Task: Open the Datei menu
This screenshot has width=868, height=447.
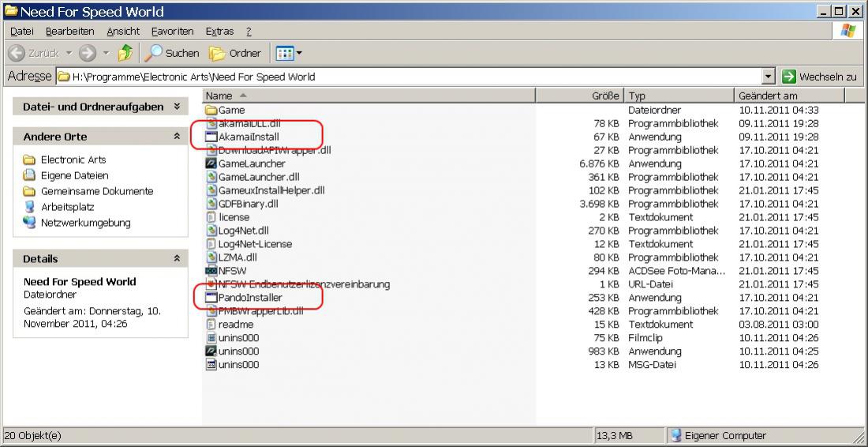Action: pyautogui.click(x=22, y=32)
